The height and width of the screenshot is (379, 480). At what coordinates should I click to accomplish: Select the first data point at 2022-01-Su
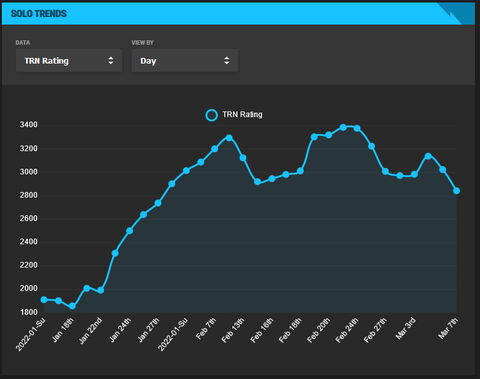44,300
